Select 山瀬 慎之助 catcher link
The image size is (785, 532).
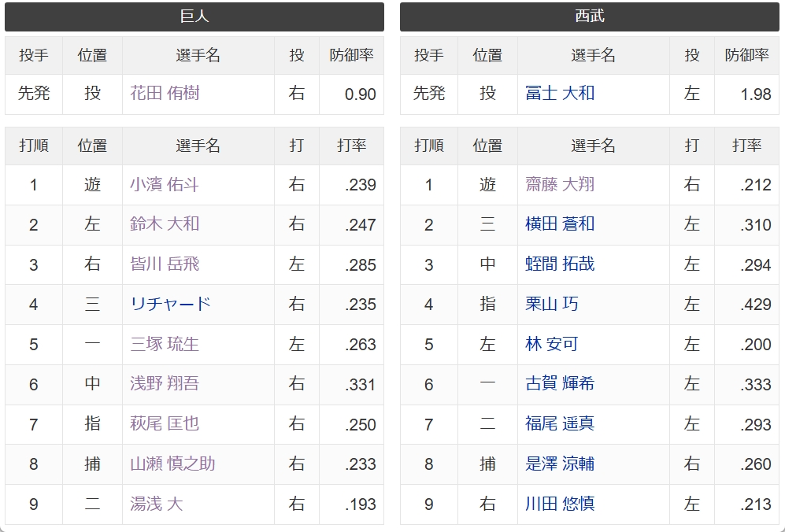(x=172, y=464)
